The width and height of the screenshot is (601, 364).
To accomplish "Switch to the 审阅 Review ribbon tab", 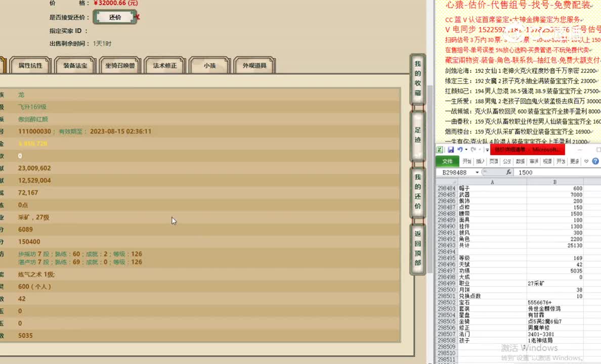I will [534, 161].
